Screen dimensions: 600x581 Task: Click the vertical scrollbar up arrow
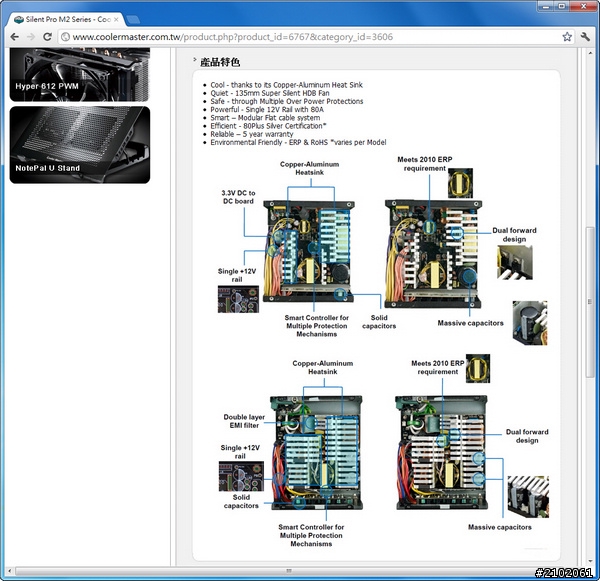click(x=590, y=53)
